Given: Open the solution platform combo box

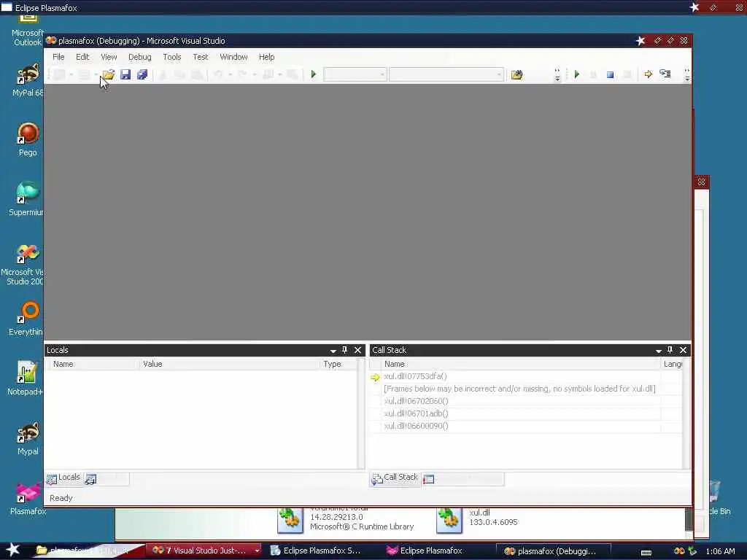Looking at the screenshot, I should pyautogui.click(x=446, y=74).
